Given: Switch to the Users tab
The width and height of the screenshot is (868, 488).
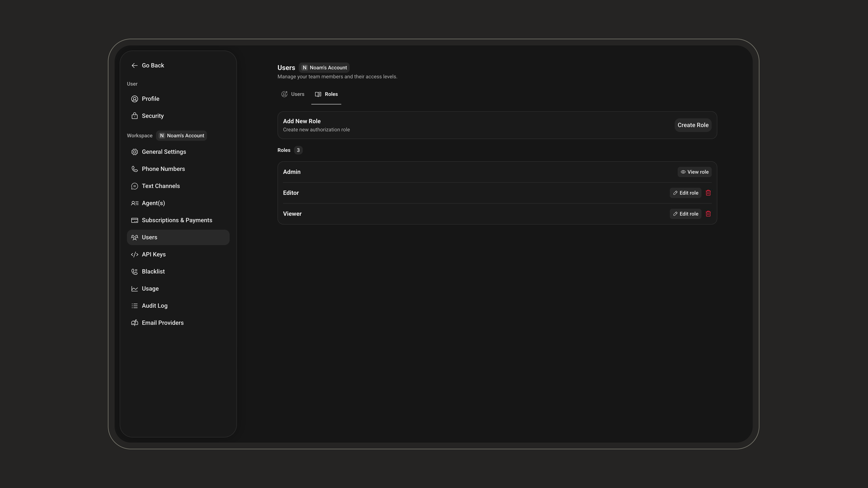Looking at the screenshot, I should 292,94.
